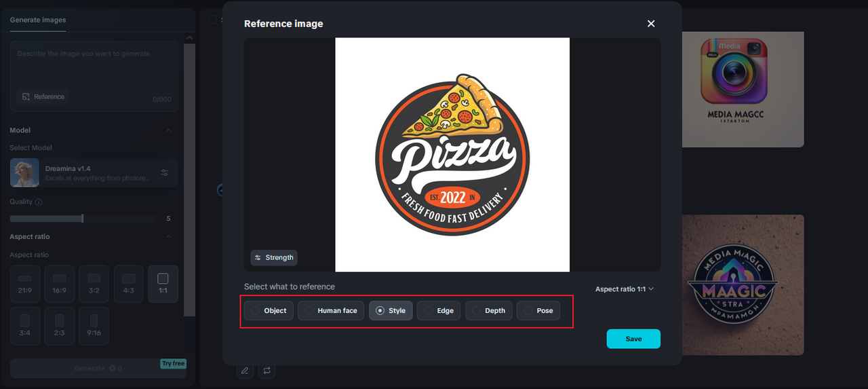Click the regenerate arrows icon below dialog
The height and width of the screenshot is (389, 868).
point(267,371)
